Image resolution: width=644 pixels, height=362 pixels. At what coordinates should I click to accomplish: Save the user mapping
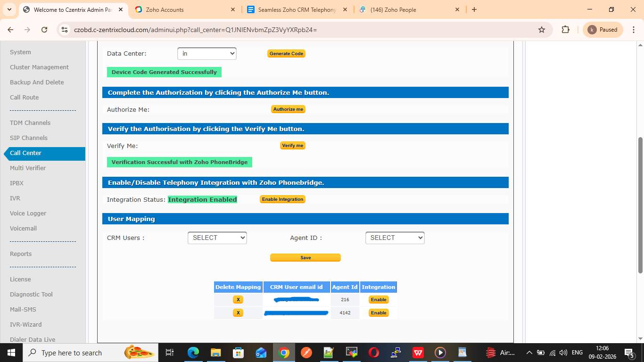point(305,258)
